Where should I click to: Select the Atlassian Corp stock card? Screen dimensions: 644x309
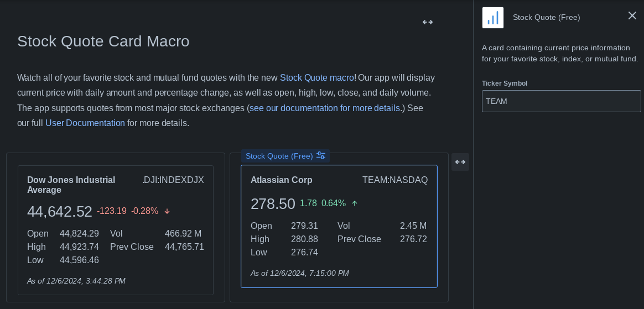(339, 226)
